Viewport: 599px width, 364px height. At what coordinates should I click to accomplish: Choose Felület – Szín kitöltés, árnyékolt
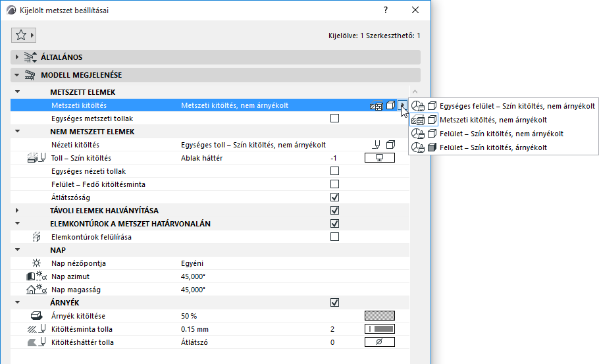(503, 147)
